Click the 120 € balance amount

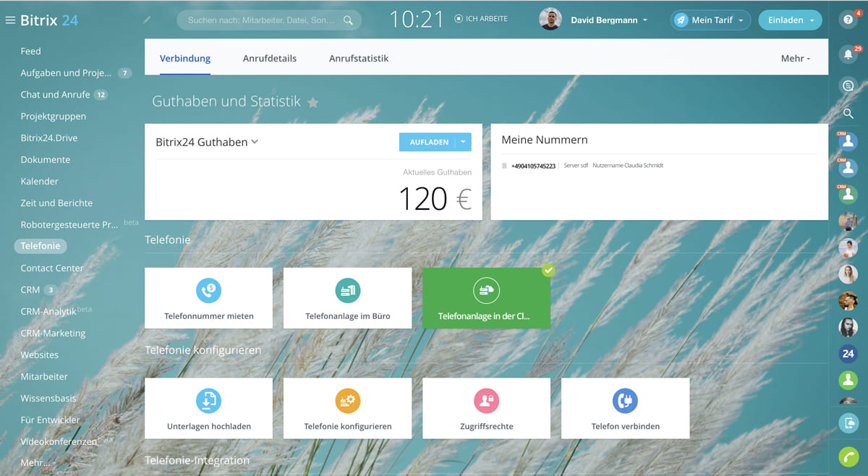pyautogui.click(x=435, y=199)
